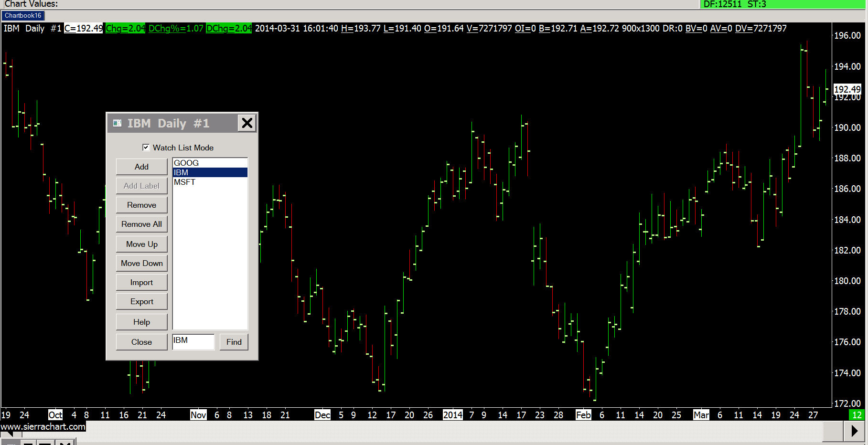Click the Mar label on the time axis
Screen dimensions: 868x445
701,415
